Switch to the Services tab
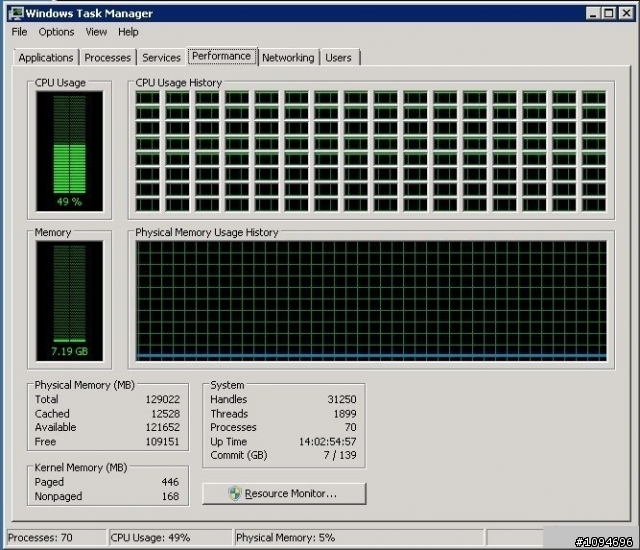Image resolution: width=640 pixels, height=550 pixels. click(x=161, y=58)
